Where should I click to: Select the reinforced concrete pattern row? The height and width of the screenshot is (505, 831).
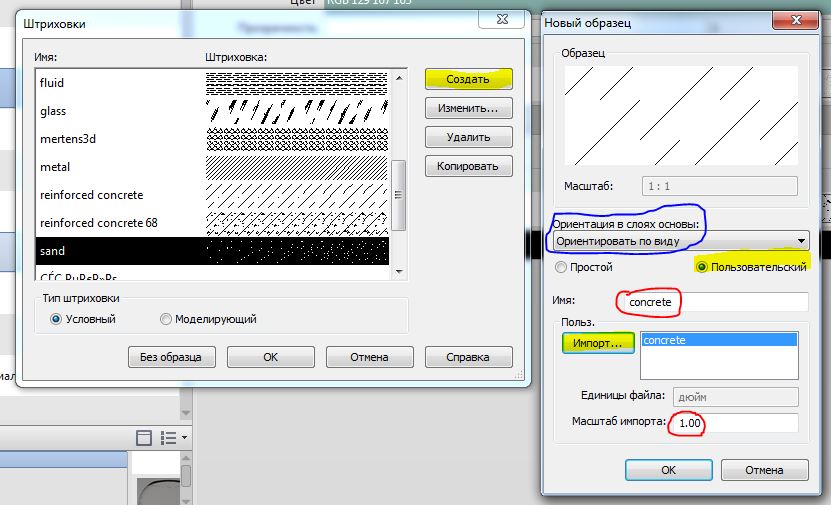pos(212,195)
